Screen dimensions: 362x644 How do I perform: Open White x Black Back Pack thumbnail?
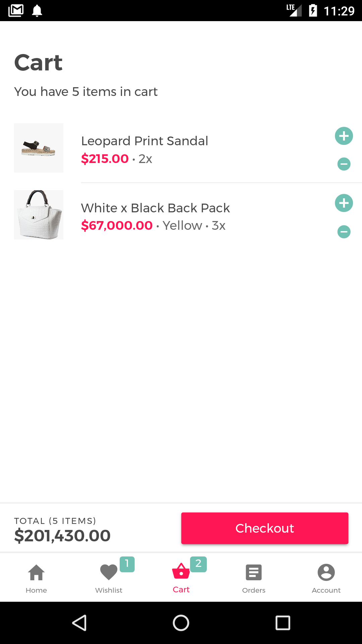(39, 215)
